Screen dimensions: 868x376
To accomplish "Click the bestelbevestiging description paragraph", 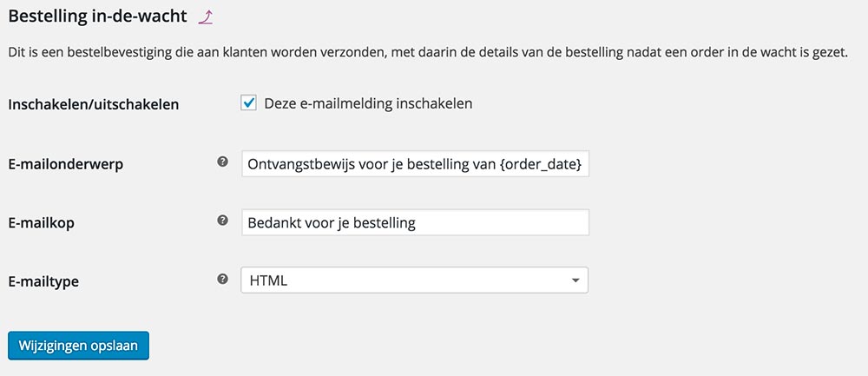I will point(427,54).
